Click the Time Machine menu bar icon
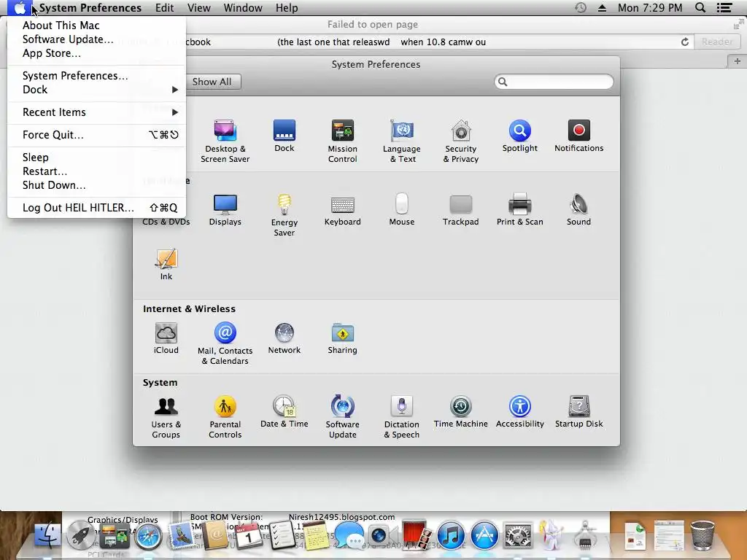 580,7
